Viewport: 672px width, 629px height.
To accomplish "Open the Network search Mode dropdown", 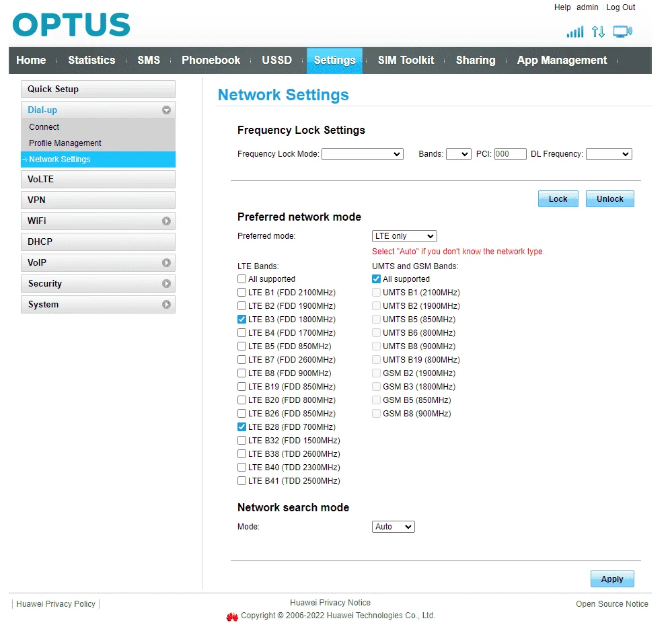I will click(x=393, y=527).
